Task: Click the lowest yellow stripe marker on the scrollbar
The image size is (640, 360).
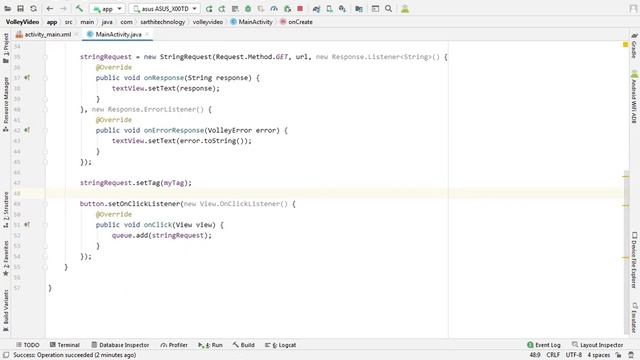Action: (626, 258)
